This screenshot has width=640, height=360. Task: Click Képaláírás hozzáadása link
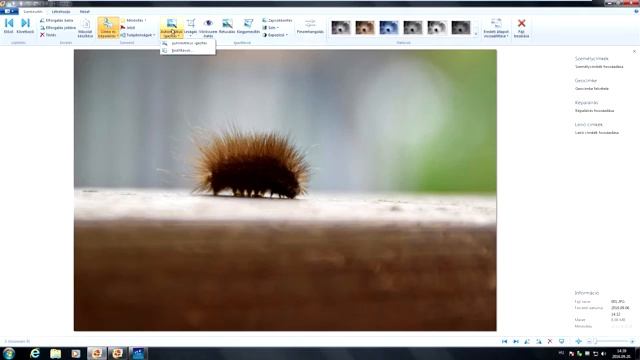pyautogui.click(x=594, y=111)
